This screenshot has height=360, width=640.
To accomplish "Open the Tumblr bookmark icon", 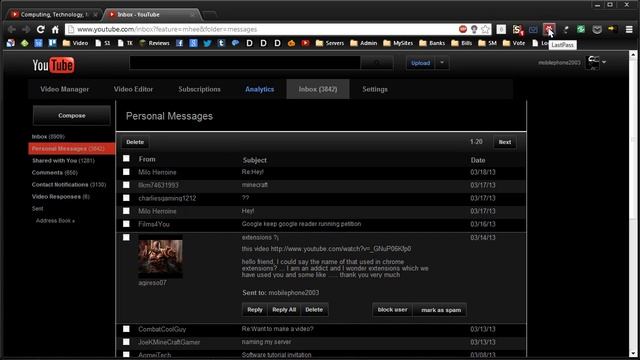I will coord(221,43).
